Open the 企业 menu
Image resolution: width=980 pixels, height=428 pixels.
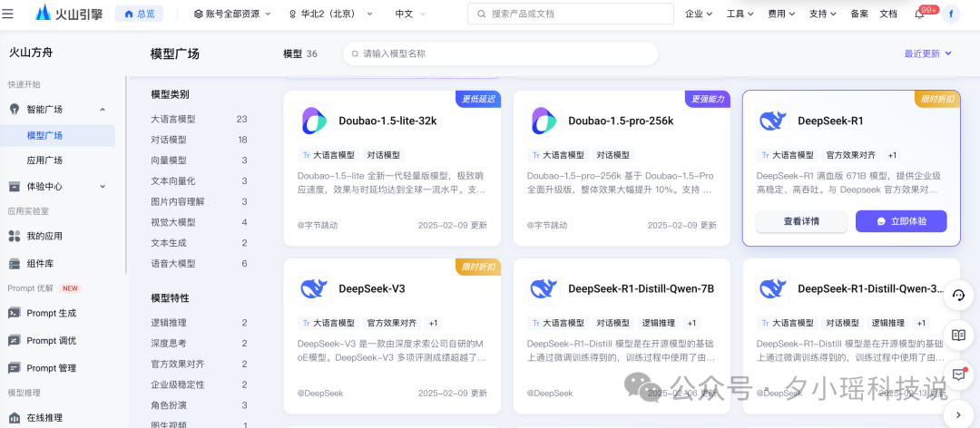coord(699,13)
